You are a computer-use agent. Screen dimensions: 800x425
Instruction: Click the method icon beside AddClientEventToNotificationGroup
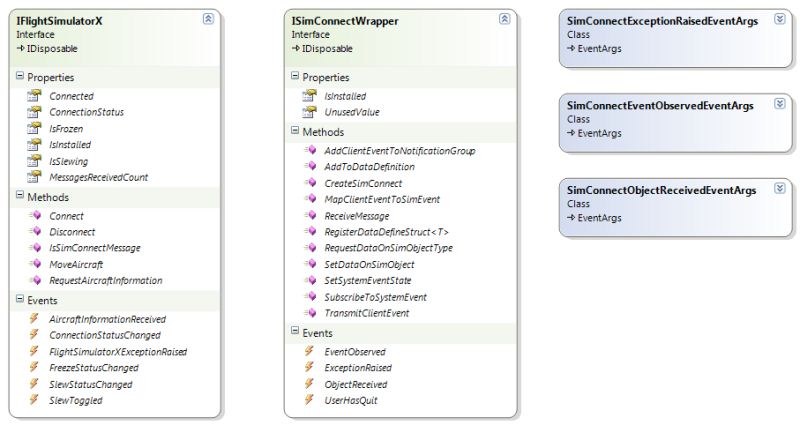pos(310,150)
